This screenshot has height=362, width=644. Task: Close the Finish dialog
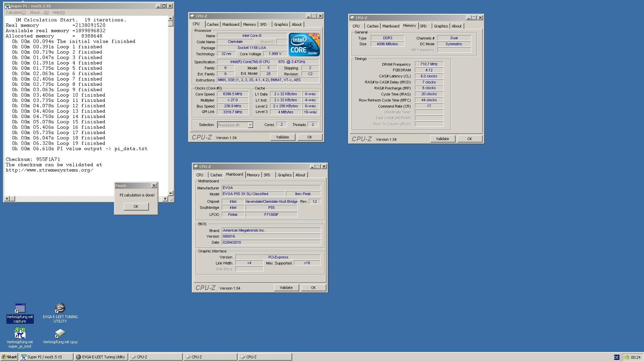154,186
